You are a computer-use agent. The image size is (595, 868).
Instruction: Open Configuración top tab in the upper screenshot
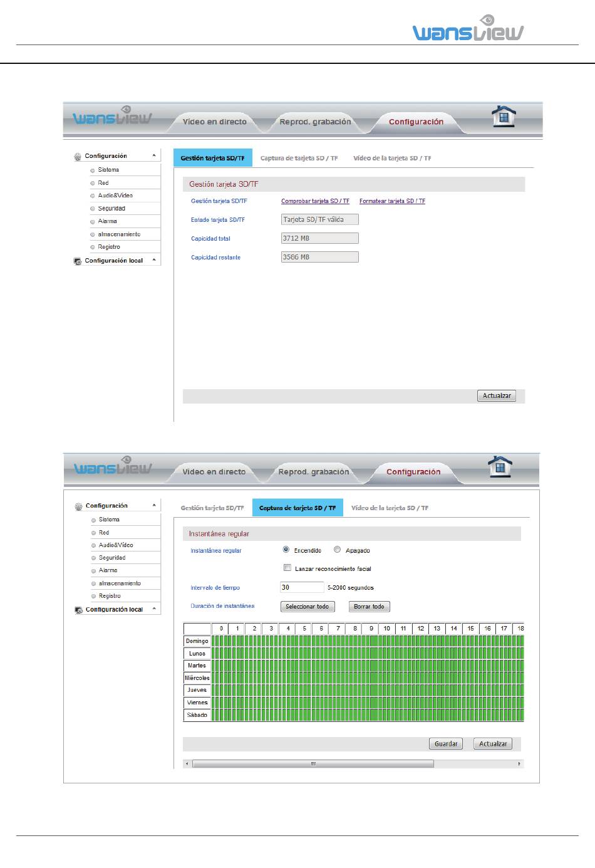click(416, 122)
